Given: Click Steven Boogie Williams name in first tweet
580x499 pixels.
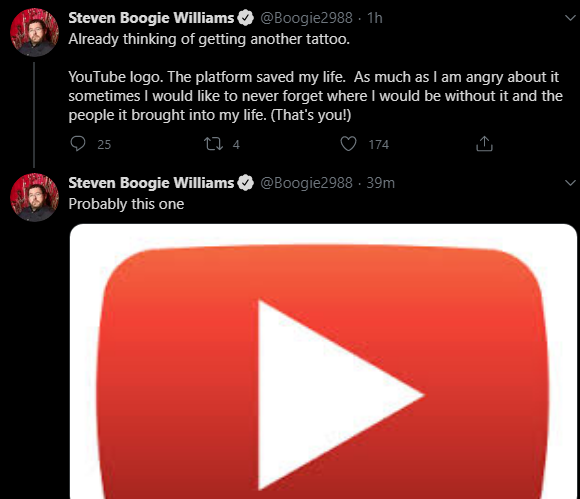Looking at the screenshot, I should (x=151, y=18).
